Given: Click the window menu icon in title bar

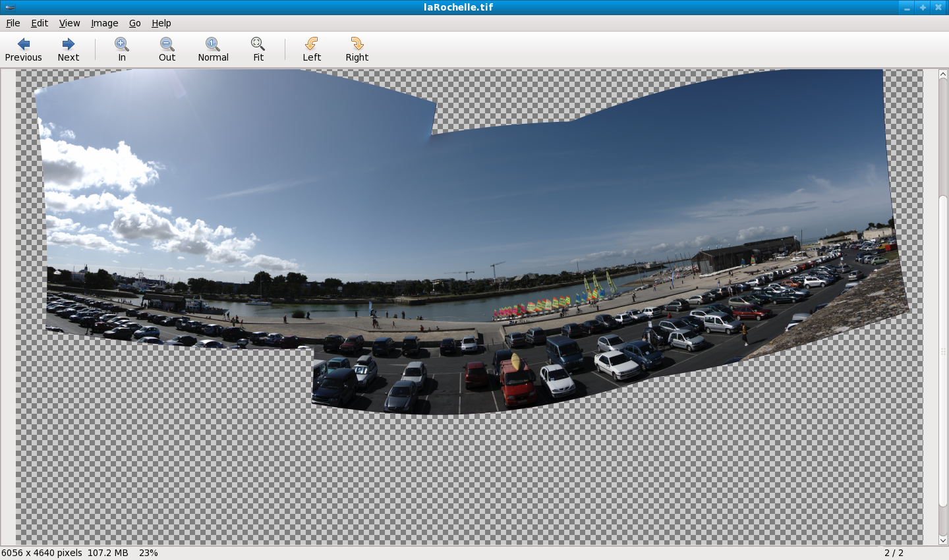Looking at the screenshot, I should (9, 7).
